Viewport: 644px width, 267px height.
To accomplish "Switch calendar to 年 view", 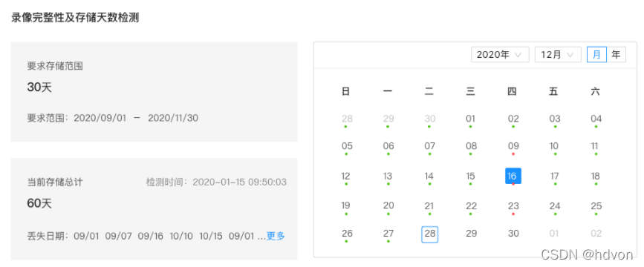I will pos(616,55).
